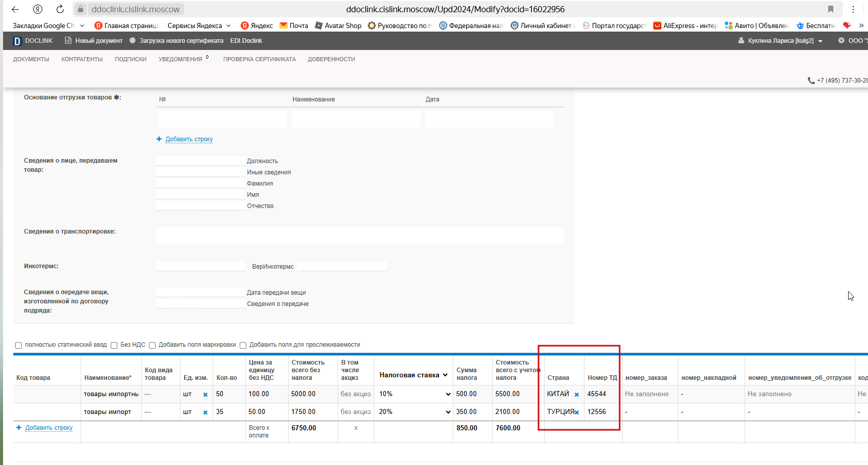Image resolution: width=868 pixels, height=465 pixels.
Task: Focus Дата передачи вещи field
Action: (x=200, y=293)
